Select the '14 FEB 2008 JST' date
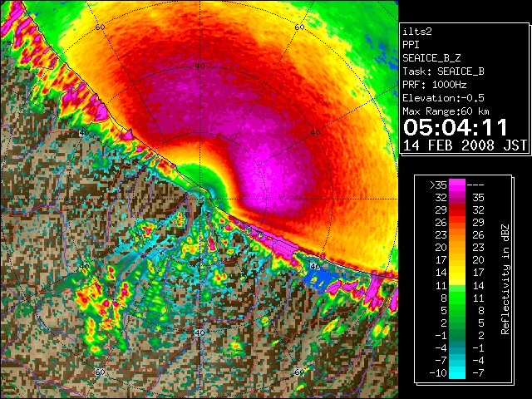 (465, 145)
